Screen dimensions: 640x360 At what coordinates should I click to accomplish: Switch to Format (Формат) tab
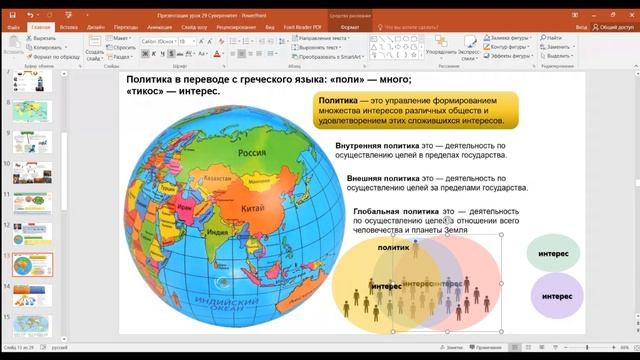coord(350,27)
